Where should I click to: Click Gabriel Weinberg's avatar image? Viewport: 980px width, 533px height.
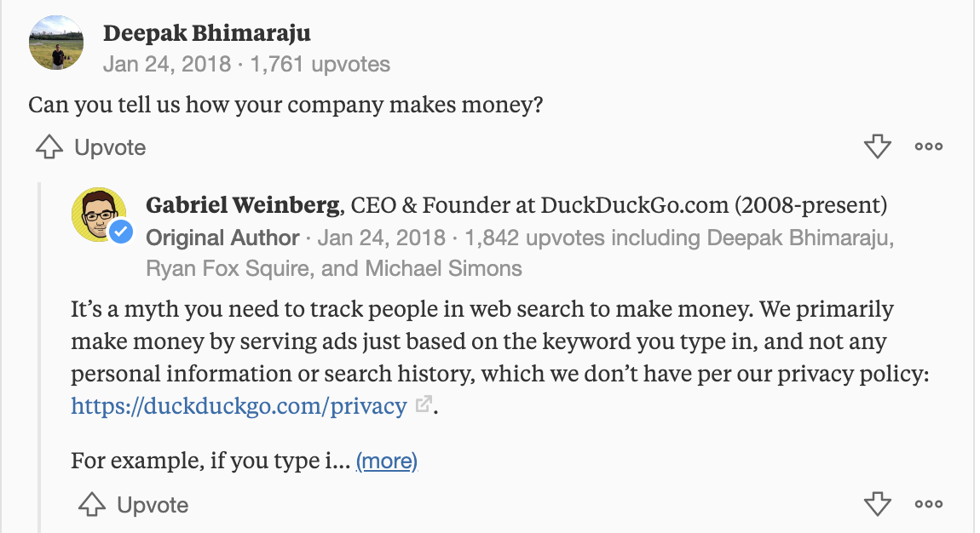(x=96, y=213)
